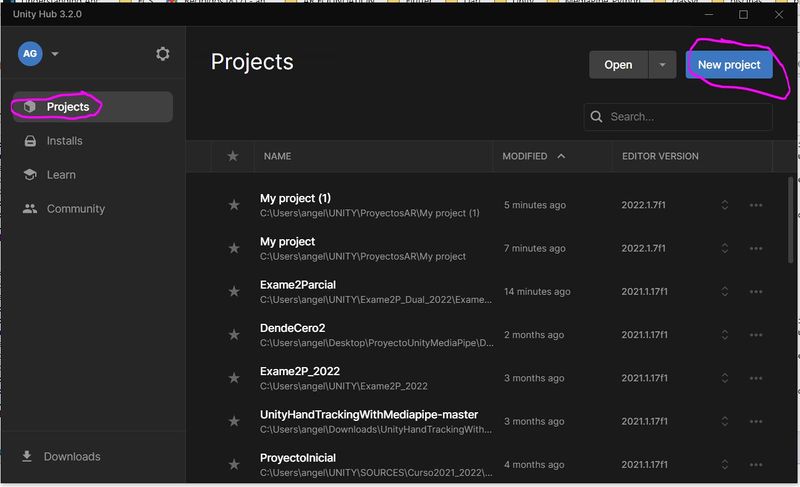Open more options for ProyectoInicial
The image size is (800, 487).
756,465
